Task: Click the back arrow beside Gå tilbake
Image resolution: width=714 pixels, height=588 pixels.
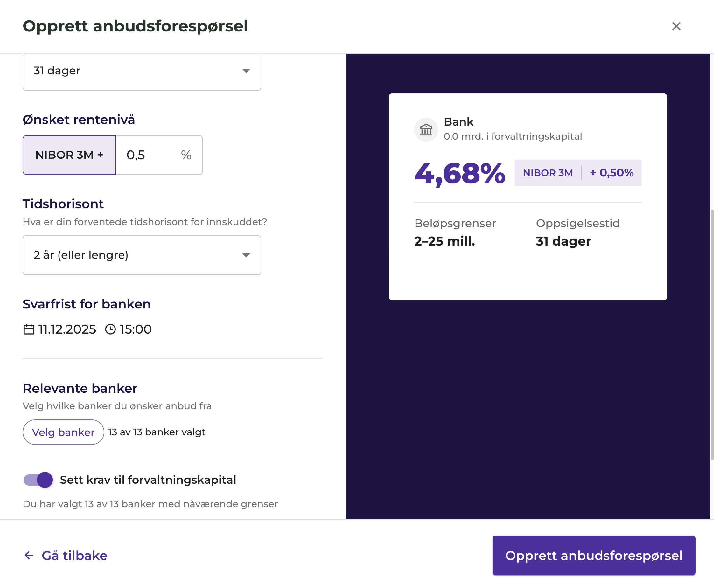Action: tap(29, 555)
